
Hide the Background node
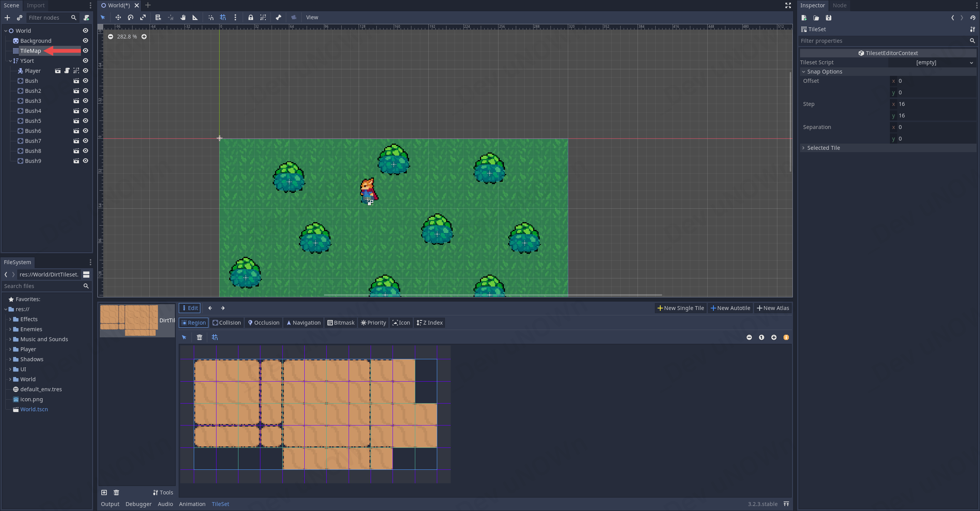[86, 41]
